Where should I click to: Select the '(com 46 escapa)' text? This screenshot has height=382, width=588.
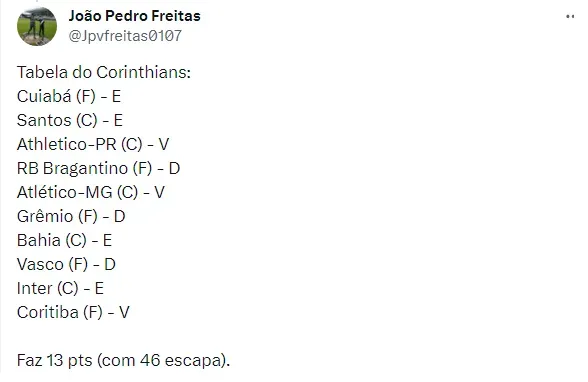[162, 361]
